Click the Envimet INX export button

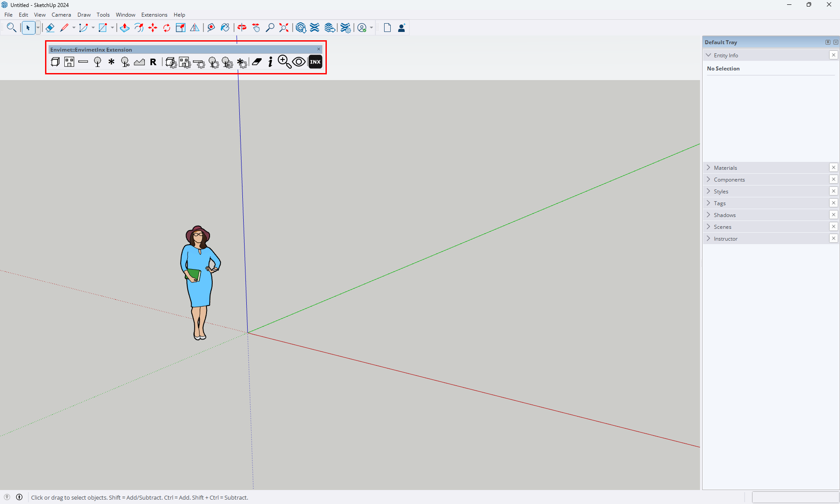315,62
